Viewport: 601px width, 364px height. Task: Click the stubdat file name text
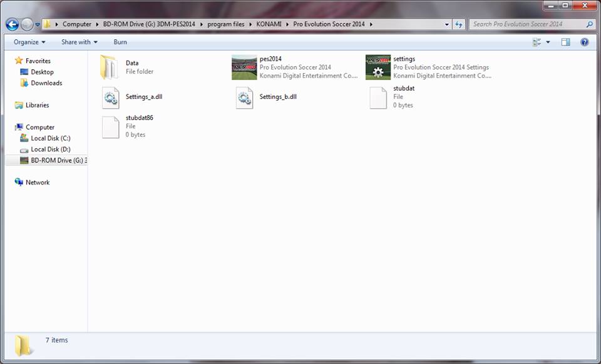pyautogui.click(x=404, y=88)
